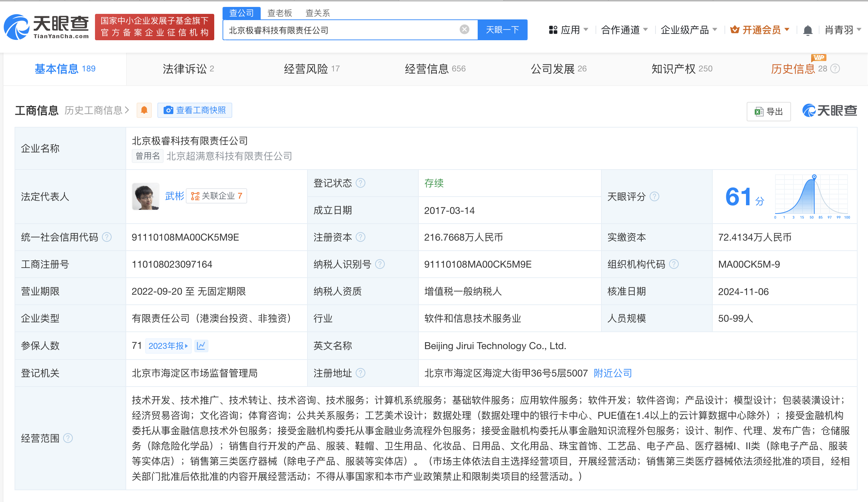Viewport: 868px width, 502px height.
Task: Clear the search box with X icon
Action: click(x=464, y=30)
